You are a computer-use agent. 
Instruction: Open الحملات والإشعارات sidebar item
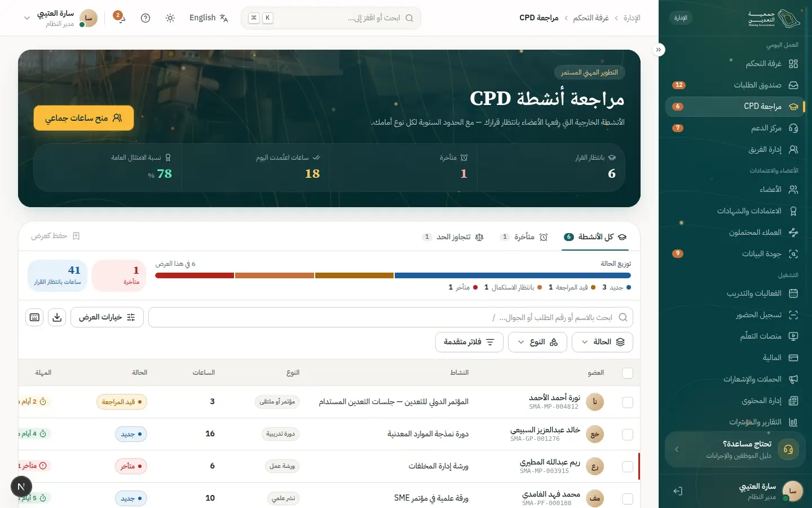coord(735,379)
